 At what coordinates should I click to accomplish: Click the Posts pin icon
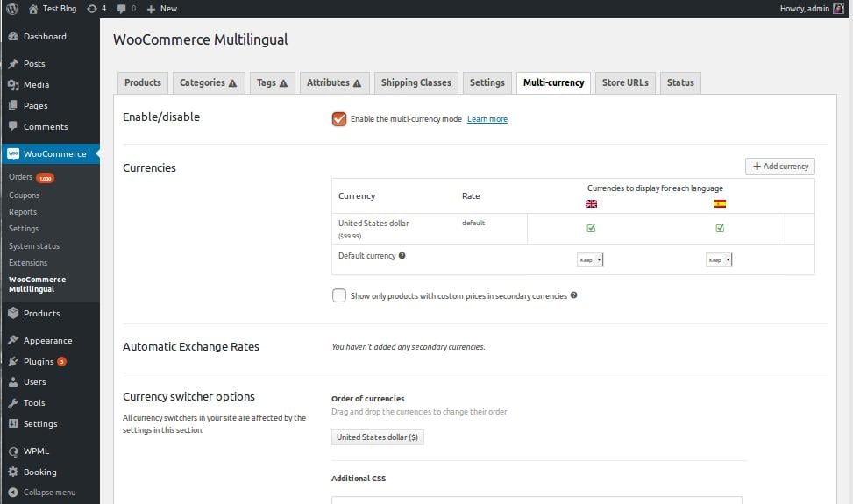pos(13,64)
